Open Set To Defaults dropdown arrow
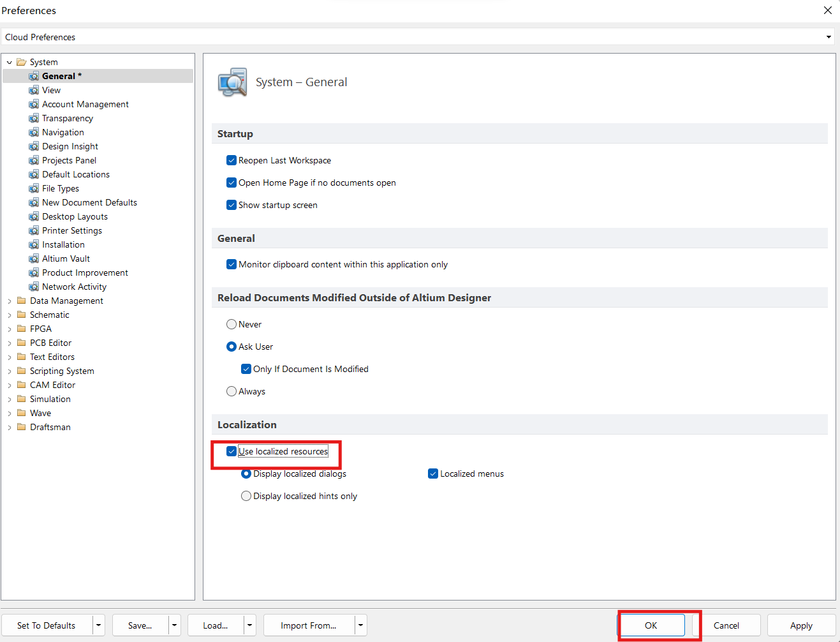840x642 pixels. click(x=99, y=625)
